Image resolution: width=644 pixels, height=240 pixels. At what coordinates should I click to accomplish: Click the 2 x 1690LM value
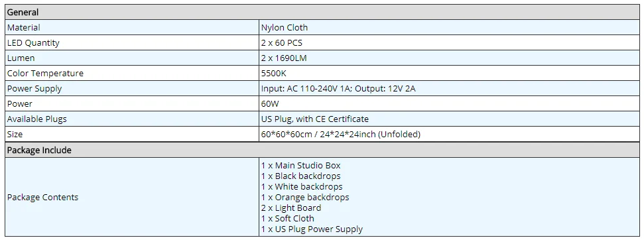coord(284,58)
